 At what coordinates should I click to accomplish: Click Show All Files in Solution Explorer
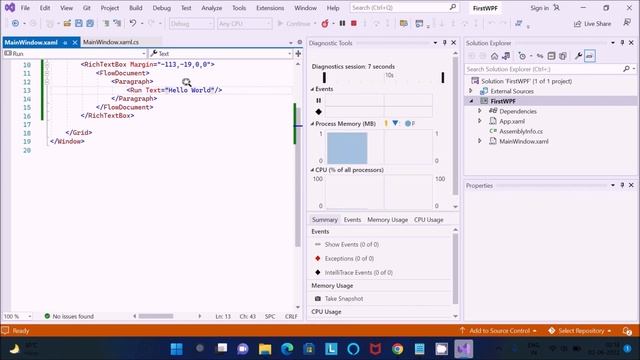tap(562, 56)
